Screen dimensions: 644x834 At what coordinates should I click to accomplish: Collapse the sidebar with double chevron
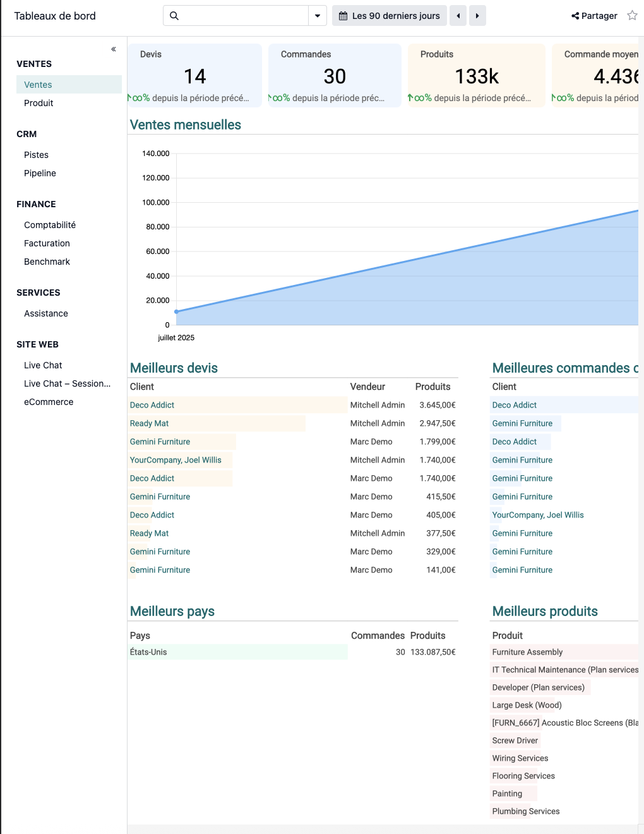click(x=114, y=49)
